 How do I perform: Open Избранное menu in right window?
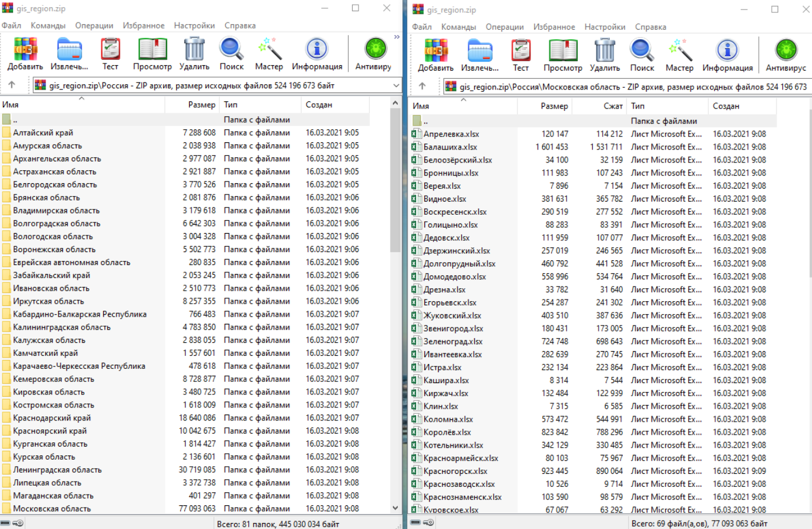554,27
